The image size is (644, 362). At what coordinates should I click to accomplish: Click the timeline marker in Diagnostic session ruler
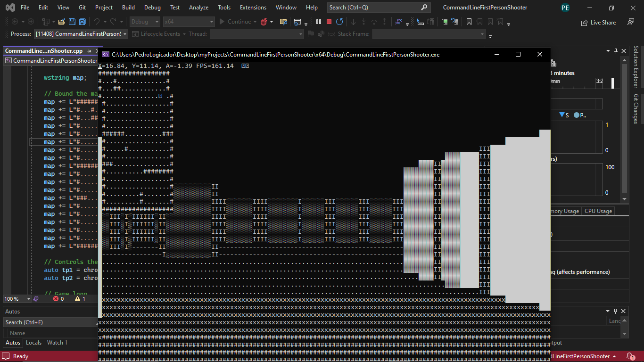(612, 83)
